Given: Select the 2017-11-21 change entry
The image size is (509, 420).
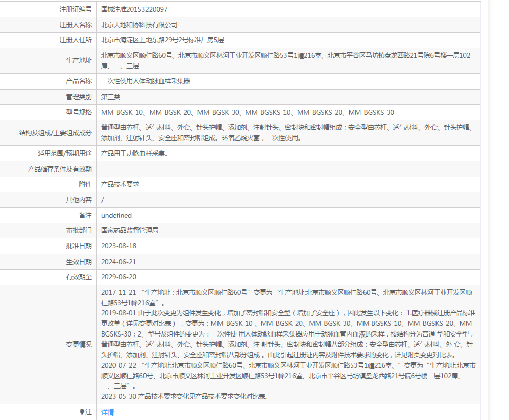Looking at the screenshot, I should pyautogui.click(x=286, y=298).
